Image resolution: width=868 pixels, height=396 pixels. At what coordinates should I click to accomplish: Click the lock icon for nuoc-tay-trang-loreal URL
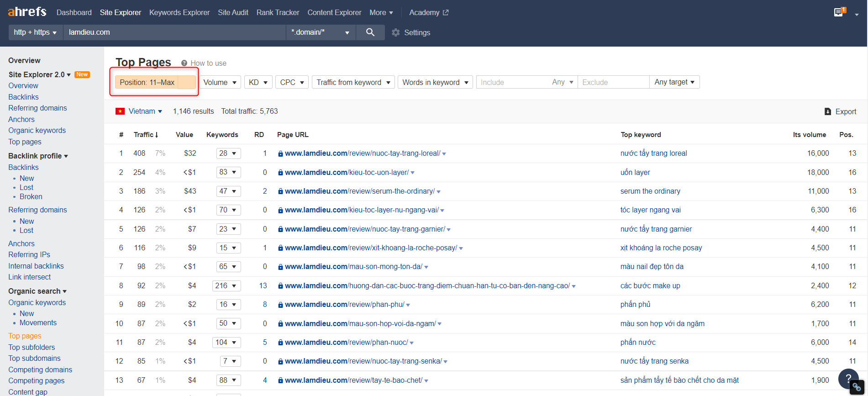[280, 154]
